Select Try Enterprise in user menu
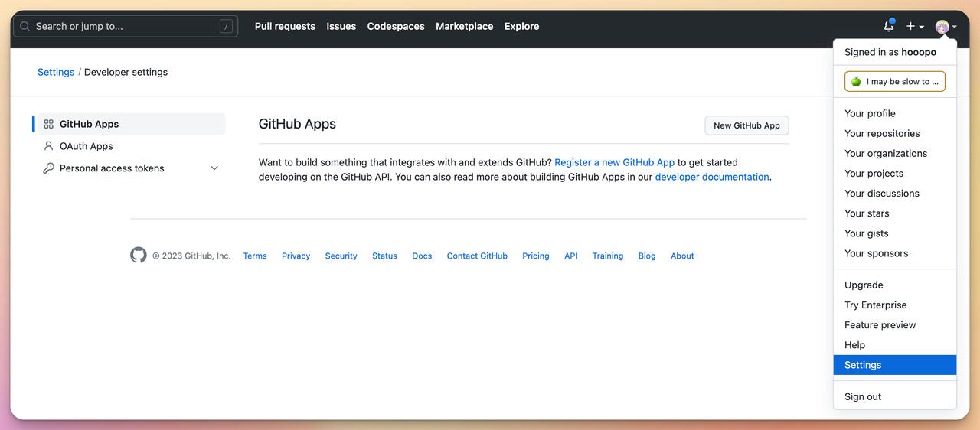Screen dimensions: 980x430 (895, 305)
